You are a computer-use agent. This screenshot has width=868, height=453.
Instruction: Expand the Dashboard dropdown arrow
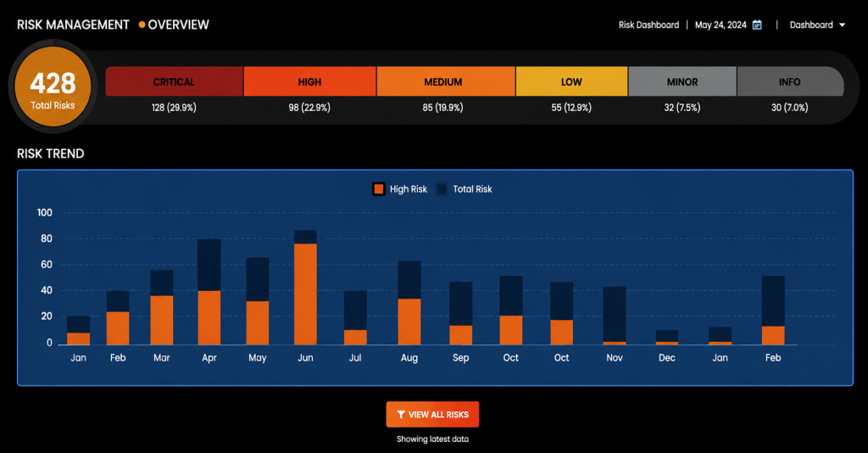[x=842, y=25]
